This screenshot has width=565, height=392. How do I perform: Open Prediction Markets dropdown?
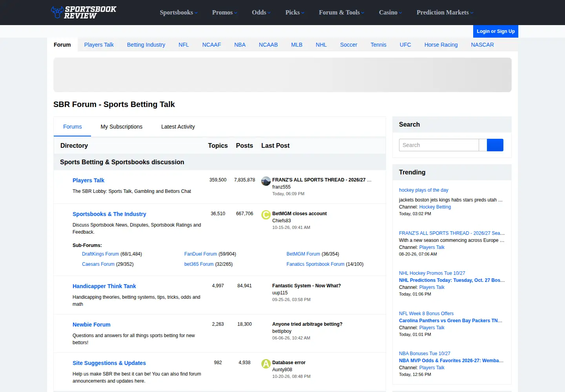coord(445,13)
